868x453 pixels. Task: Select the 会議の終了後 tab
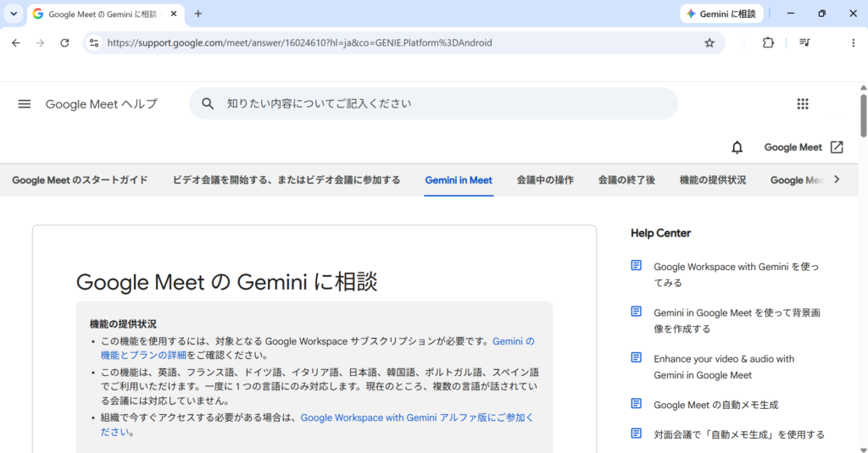click(626, 180)
